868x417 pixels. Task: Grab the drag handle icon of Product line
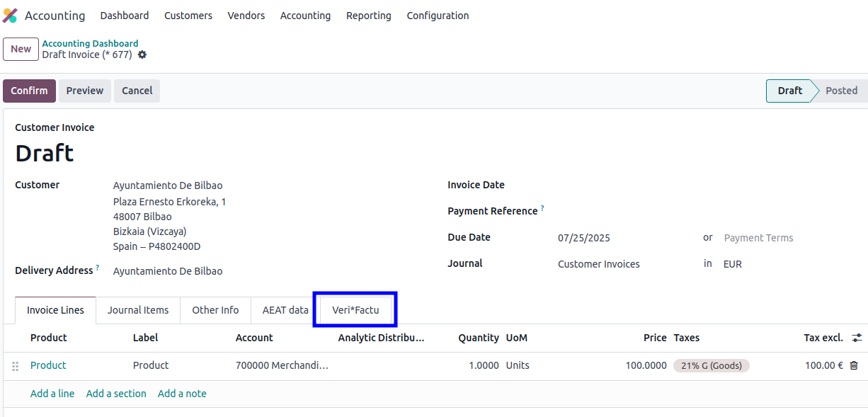pyautogui.click(x=16, y=366)
